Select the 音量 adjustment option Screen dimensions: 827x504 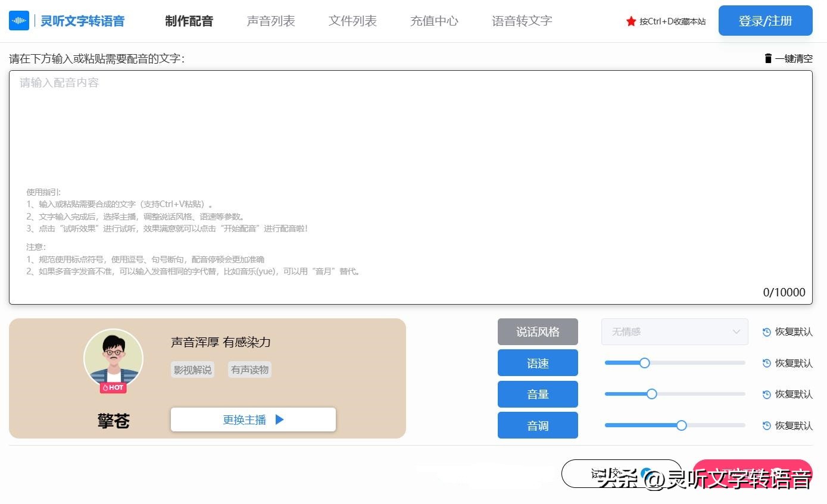coord(537,393)
